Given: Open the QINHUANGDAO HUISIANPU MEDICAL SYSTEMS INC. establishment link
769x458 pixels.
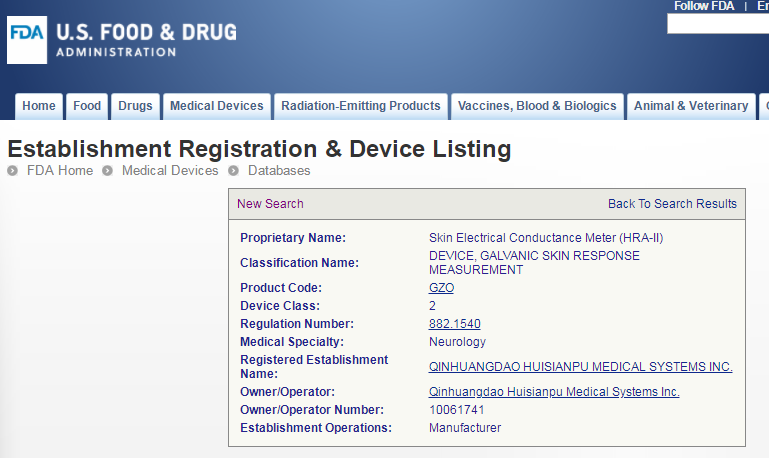Looking at the screenshot, I should coord(581,367).
